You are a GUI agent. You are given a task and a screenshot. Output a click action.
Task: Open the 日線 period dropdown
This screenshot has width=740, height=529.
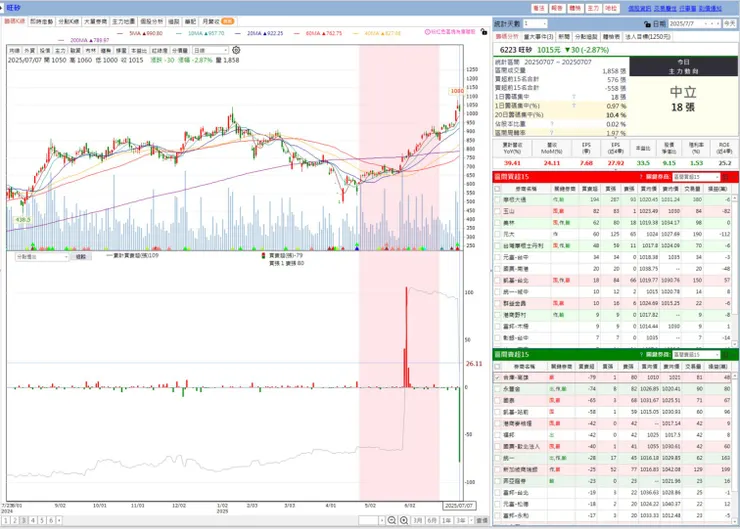[210, 50]
